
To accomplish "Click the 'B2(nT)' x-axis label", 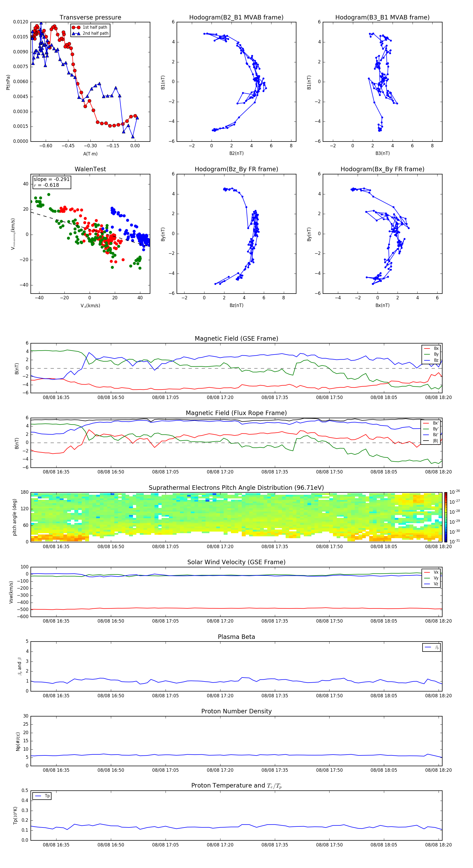I will 236,153.
